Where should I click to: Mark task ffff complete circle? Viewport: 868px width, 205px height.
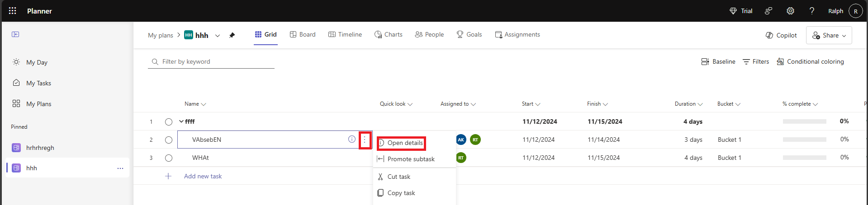coord(169,122)
